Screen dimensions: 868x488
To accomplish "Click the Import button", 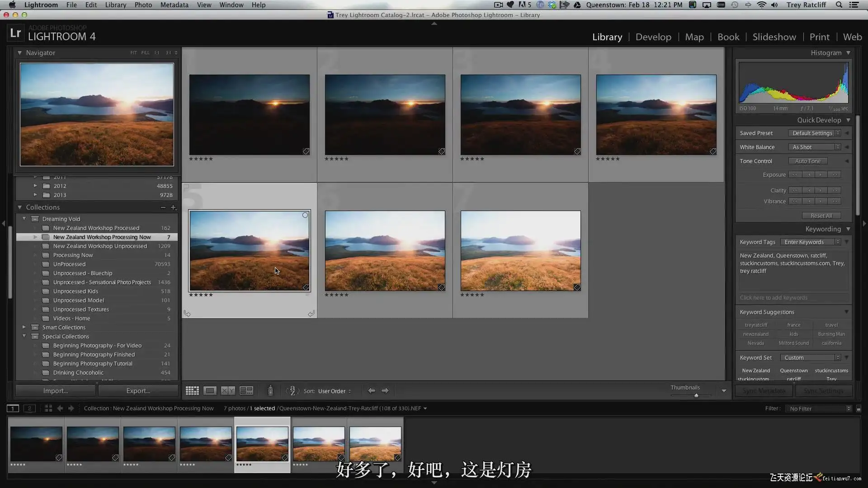I will coord(56,391).
